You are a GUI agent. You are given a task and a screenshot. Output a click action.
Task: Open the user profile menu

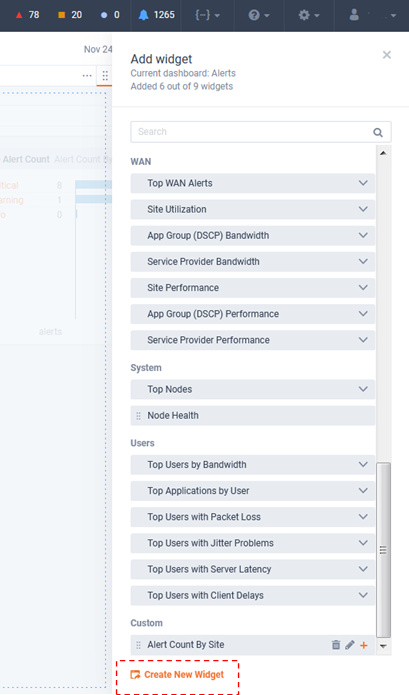372,15
